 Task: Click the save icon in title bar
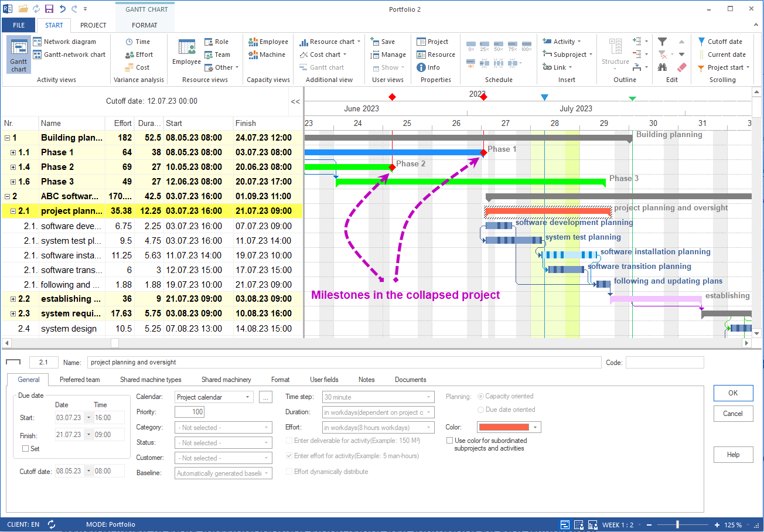tap(49, 9)
